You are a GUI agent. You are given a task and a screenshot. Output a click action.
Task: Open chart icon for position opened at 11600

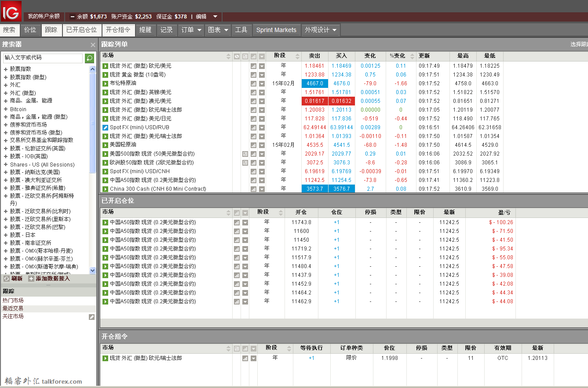pyautogui.click(x=237, y=231)
